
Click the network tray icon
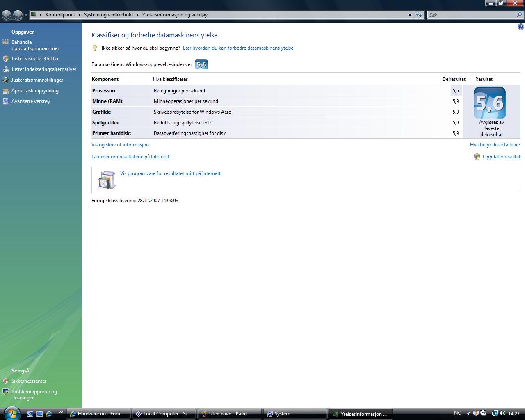495,413
